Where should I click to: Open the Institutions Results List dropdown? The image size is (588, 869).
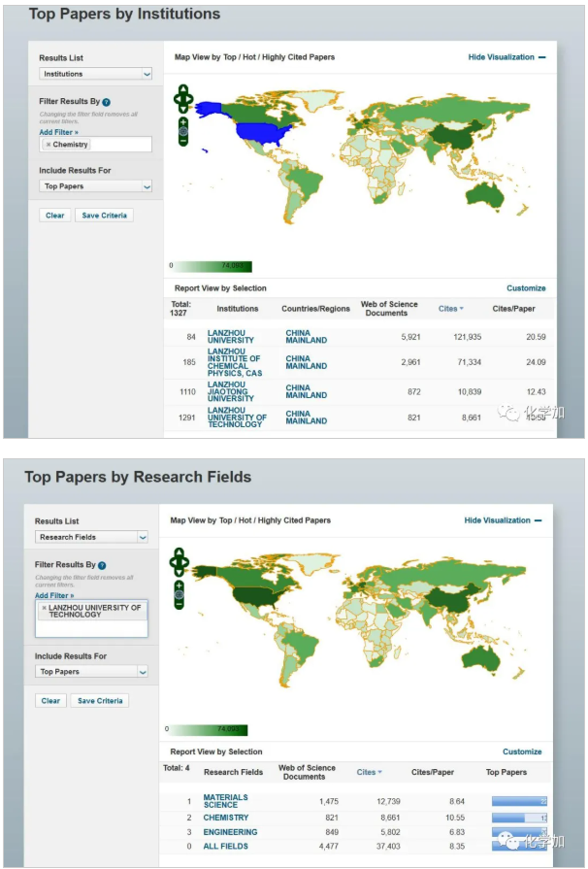click(x=95, y=74)
